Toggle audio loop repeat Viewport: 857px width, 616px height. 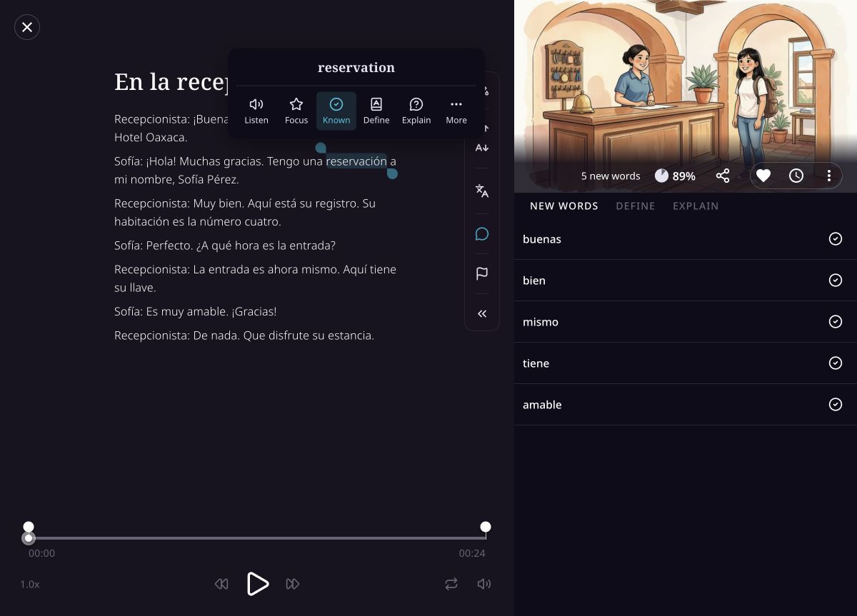point(451,584)
